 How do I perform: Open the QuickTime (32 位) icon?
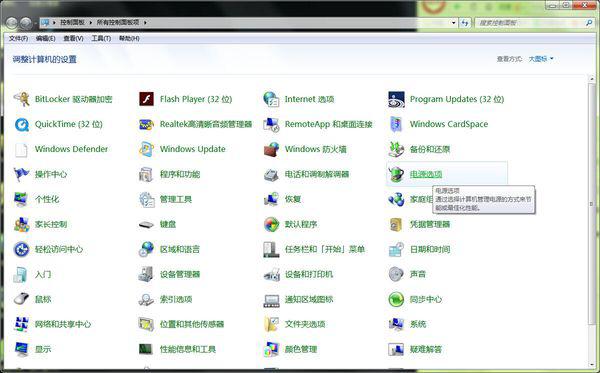coord(21,124)
